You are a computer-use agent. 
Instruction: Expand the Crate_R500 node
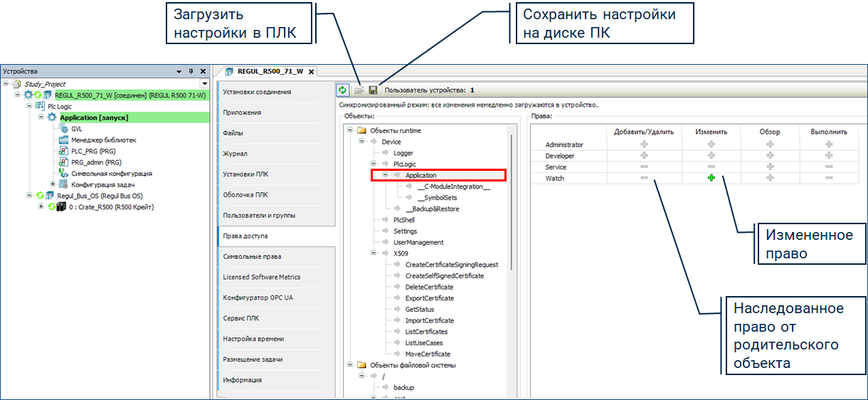tap(41, 207)
